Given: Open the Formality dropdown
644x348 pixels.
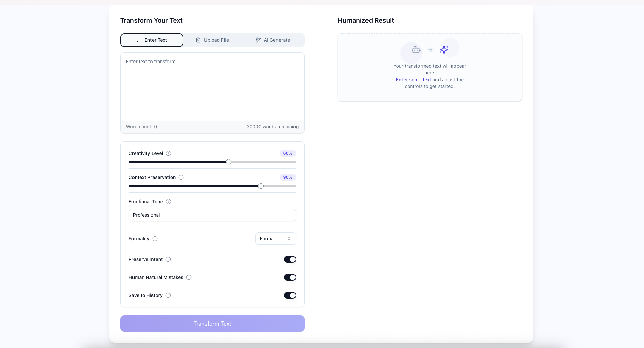Looking at the screenshot, I should 275,239.
